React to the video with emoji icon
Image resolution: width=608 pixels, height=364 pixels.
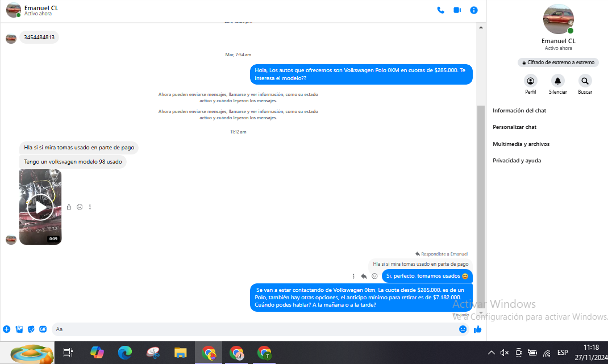80,207
